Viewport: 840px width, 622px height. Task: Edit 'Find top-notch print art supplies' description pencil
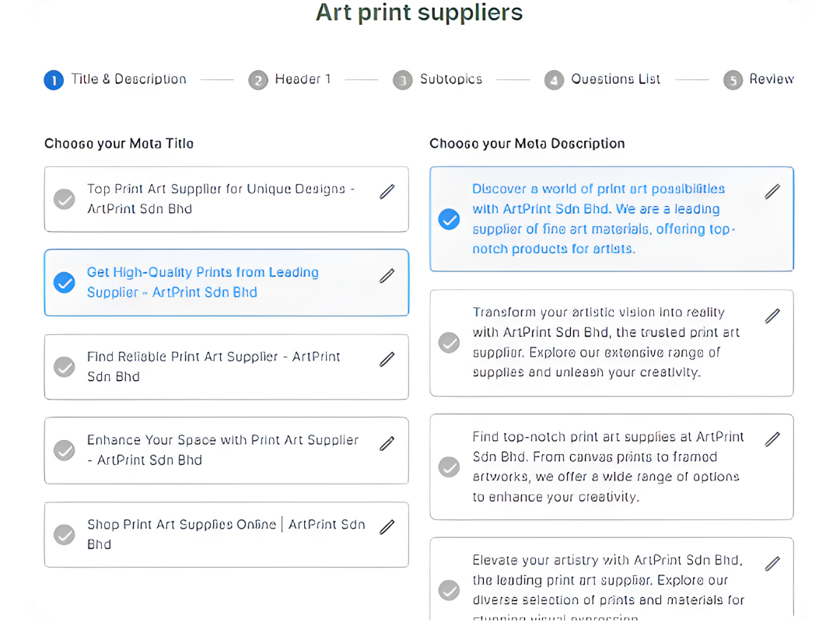[x=772, y=439]
